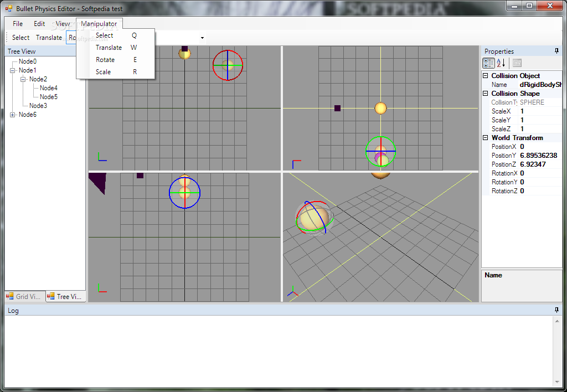The image size is (567, 392).
Task: Edit the ScaleY value
Action: point(540,120)
